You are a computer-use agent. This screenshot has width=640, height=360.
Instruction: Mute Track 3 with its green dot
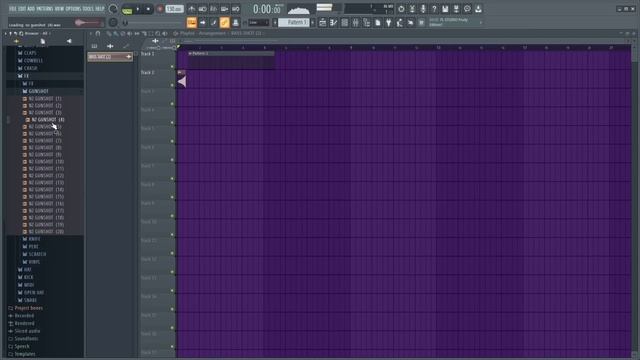[172, 104]
